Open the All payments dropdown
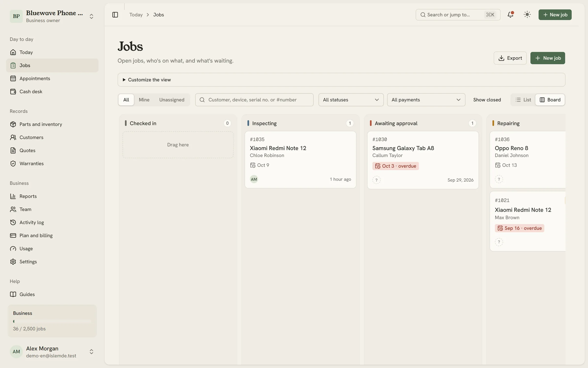Viewport: 588px width, 368px height. click(426, 100)
